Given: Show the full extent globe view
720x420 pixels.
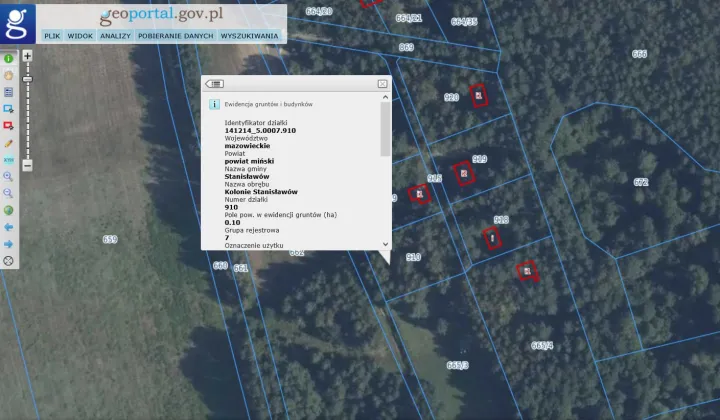Looking at the screenshot, I should pos(8,210).
